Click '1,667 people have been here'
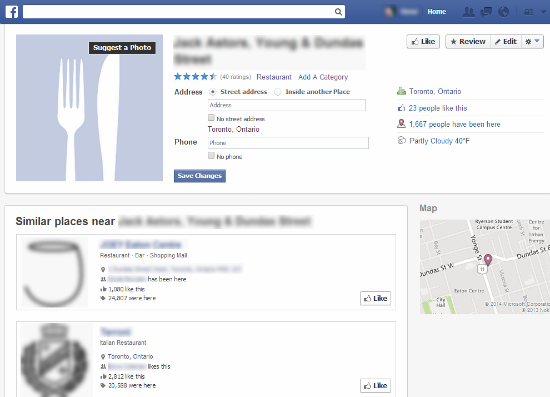 pyautogui.click(x=455, y=124)
